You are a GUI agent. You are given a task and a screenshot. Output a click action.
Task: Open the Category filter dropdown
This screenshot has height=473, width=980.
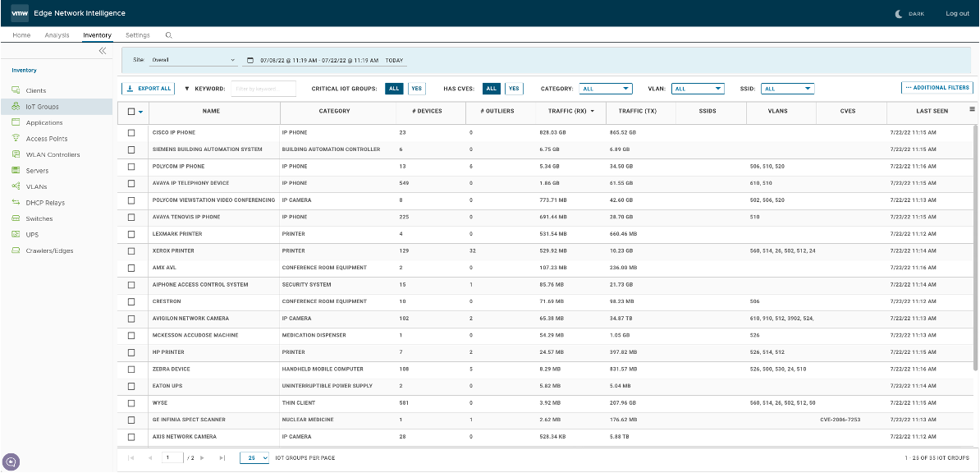[607, 88]
